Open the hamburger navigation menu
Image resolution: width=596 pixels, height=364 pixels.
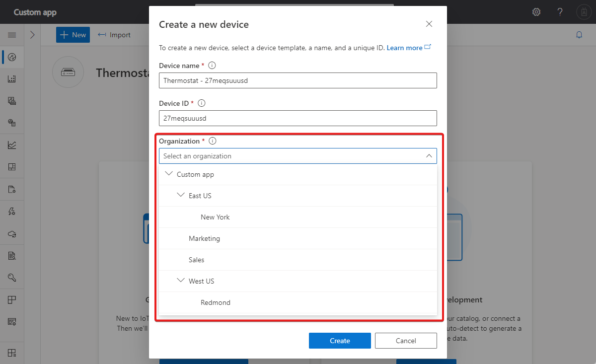pos(12,35)
